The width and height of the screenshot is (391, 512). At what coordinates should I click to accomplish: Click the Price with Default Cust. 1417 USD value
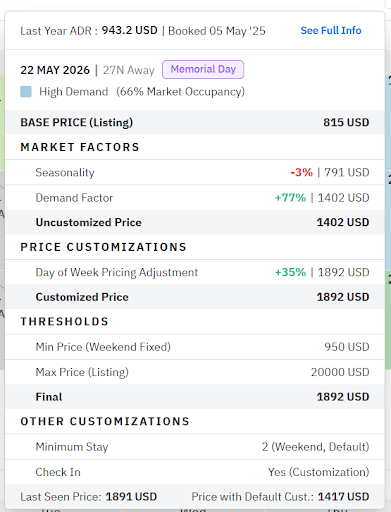[343, 497]
